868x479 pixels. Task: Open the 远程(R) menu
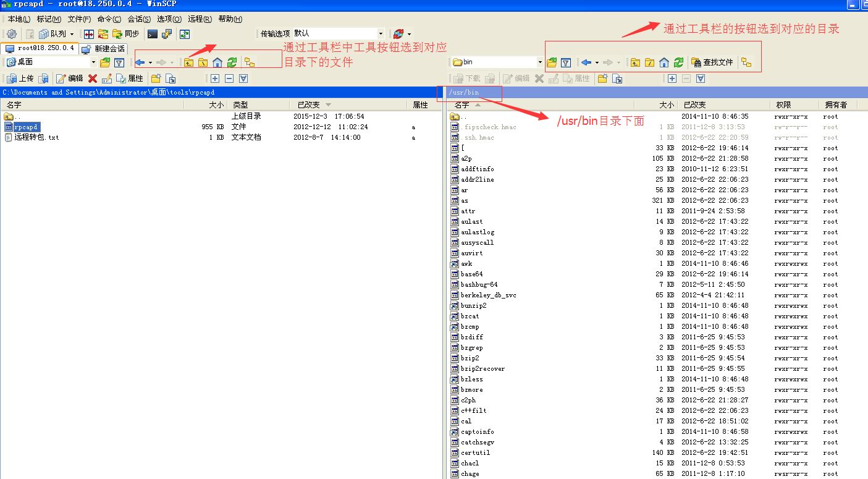click(x=200, y=19)
